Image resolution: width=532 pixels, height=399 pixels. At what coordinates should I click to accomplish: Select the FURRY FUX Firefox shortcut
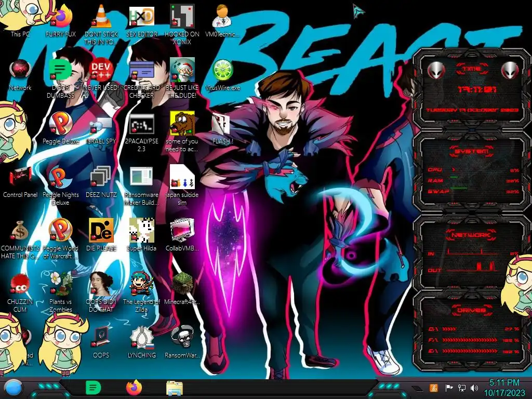point(61,20)
